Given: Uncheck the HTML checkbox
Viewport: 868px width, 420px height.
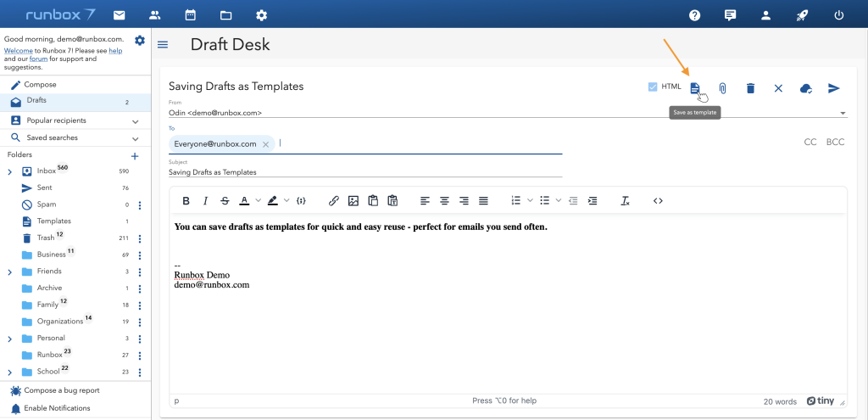Looking at the screenshot, I should [x=653, y=87].
